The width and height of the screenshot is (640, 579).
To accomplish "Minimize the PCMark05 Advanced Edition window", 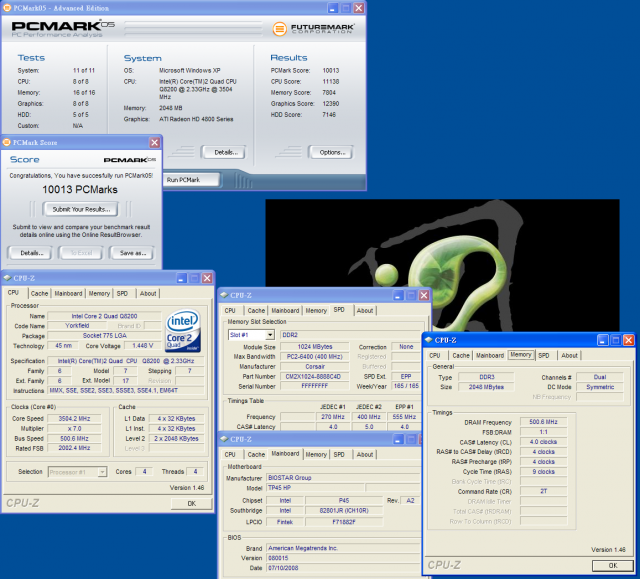I will coord(333,8).
